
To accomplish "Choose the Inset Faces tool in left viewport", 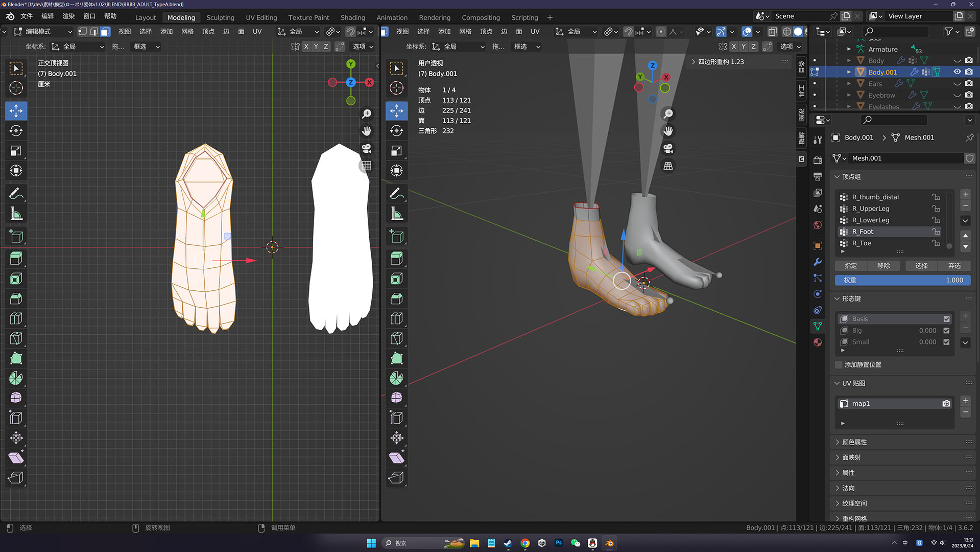I will [16, 279].
